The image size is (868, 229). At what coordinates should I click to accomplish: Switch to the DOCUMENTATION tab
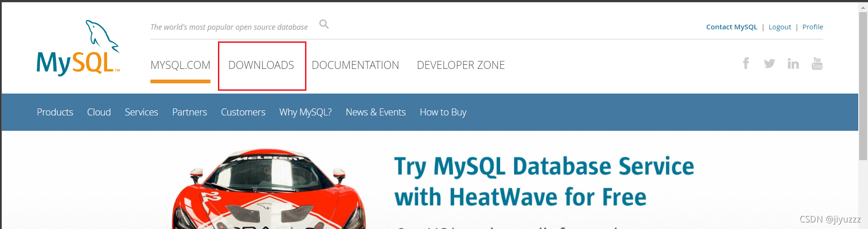355,65
